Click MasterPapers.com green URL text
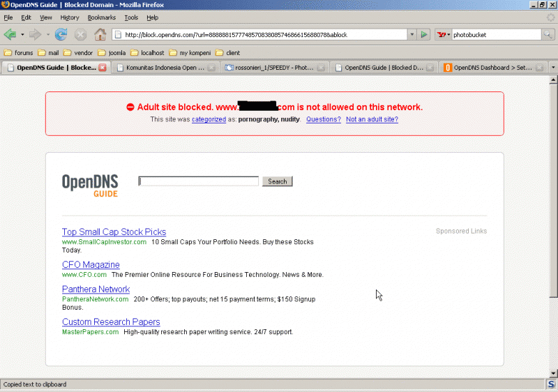This screenshot has width=558, height=392. coord(91,332)
